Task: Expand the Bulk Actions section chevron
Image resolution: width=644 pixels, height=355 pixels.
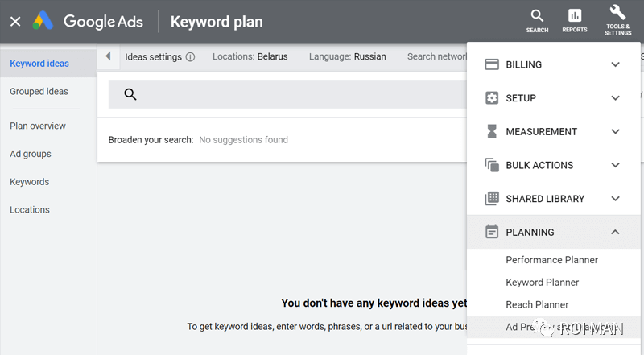Action: (x=615, y=165)
